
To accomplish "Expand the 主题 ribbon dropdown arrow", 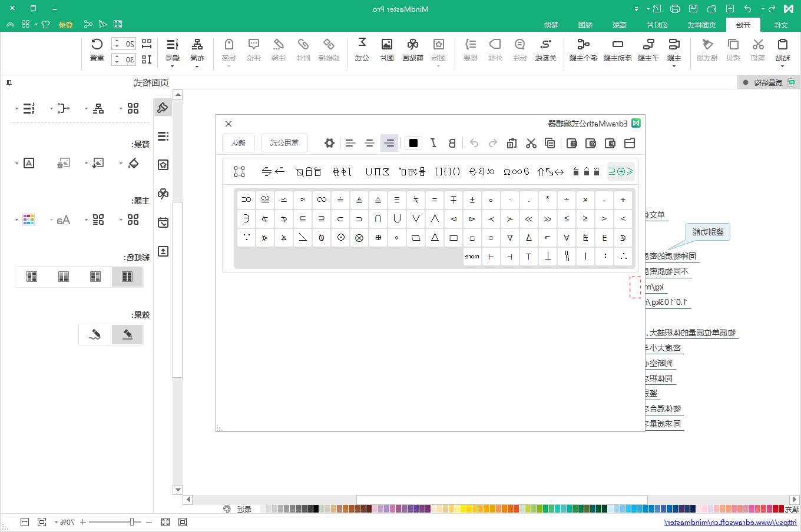I will coord(674,66).
